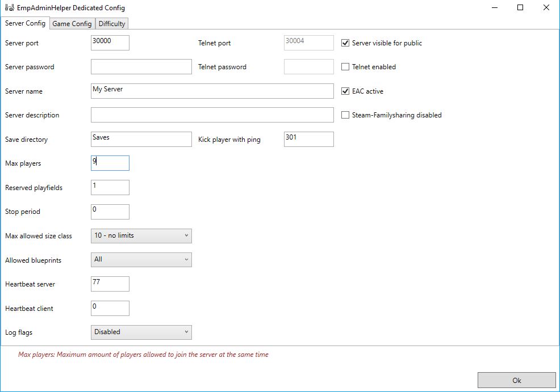The image size is (560, 392).
Task: Uncheck Server visible for public
Action: click(x=345, y=43)
